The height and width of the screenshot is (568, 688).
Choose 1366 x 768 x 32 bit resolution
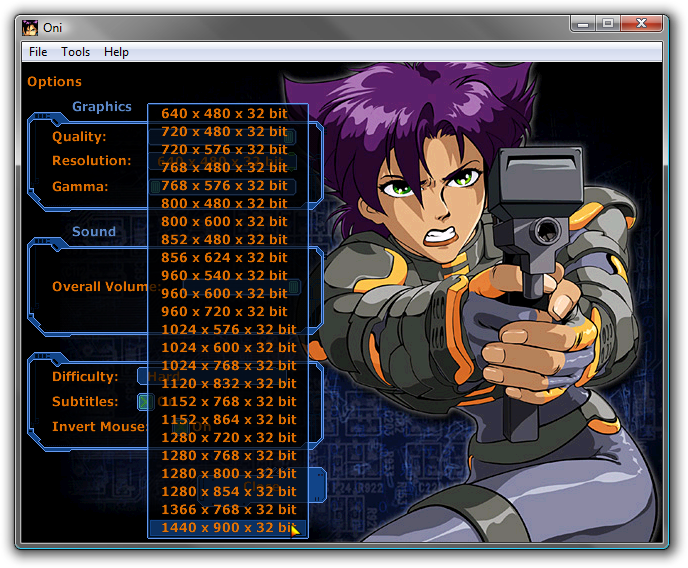[x=228, y=510]
